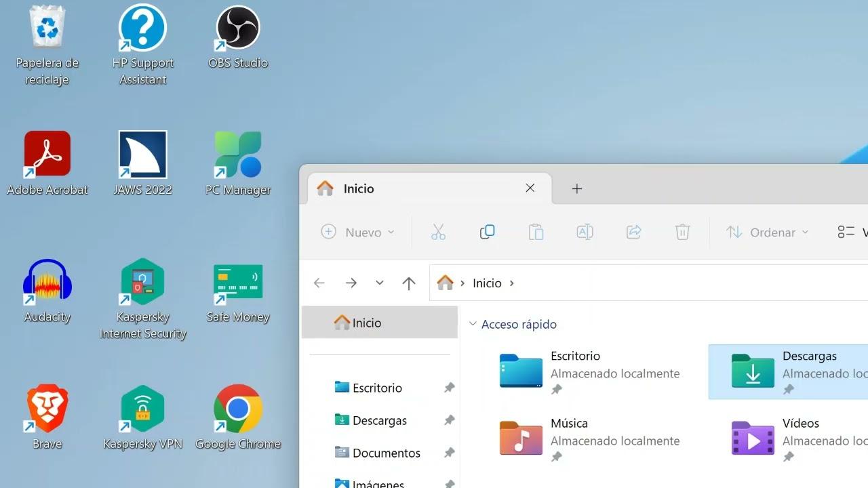
Task: Select the PC Manager desktop shortcut
Action: point(238,163)
